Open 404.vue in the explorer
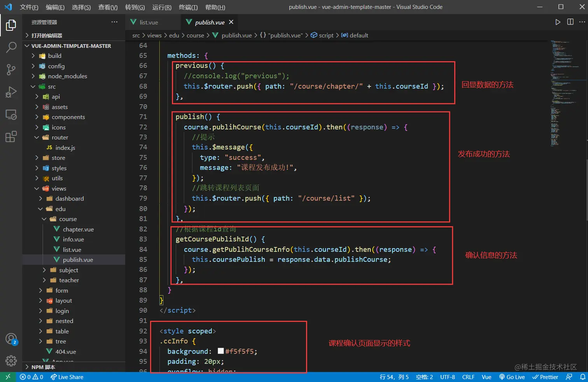The image size is (588, 382). pyautogui.click(x=74, y=352)
